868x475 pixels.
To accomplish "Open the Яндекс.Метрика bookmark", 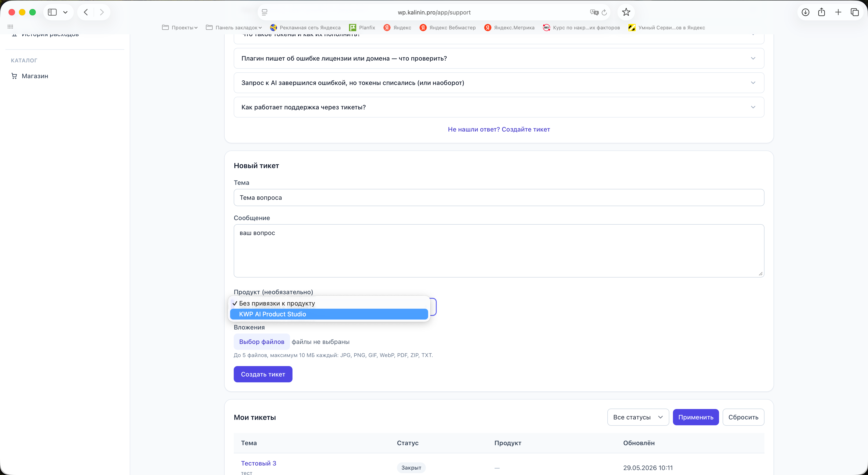I will coord(509,28).
